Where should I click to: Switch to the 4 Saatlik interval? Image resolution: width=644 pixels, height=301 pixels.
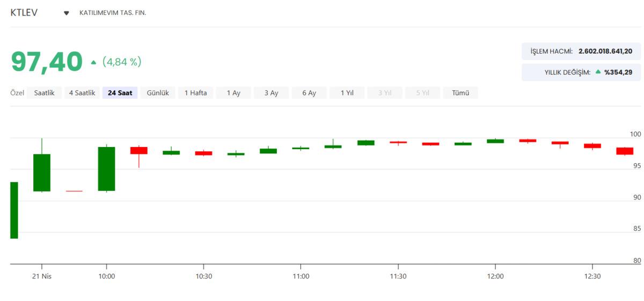point(82,93)
